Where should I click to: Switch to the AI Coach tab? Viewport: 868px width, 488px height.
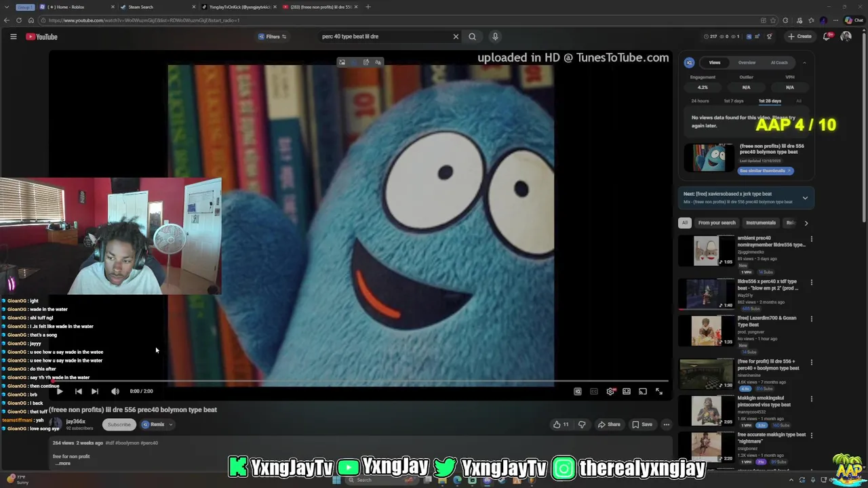point(779,62)
